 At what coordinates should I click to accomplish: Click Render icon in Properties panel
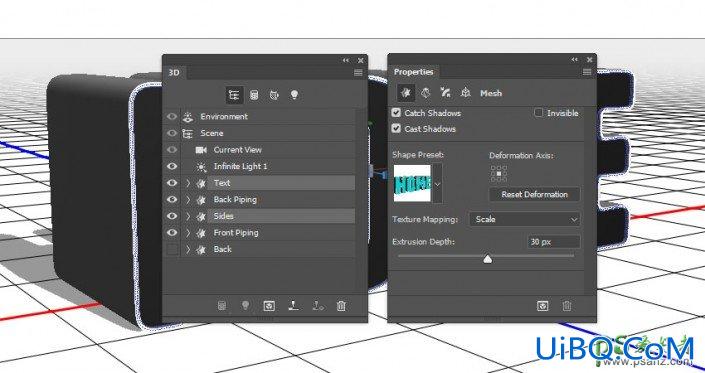(543, 306)
